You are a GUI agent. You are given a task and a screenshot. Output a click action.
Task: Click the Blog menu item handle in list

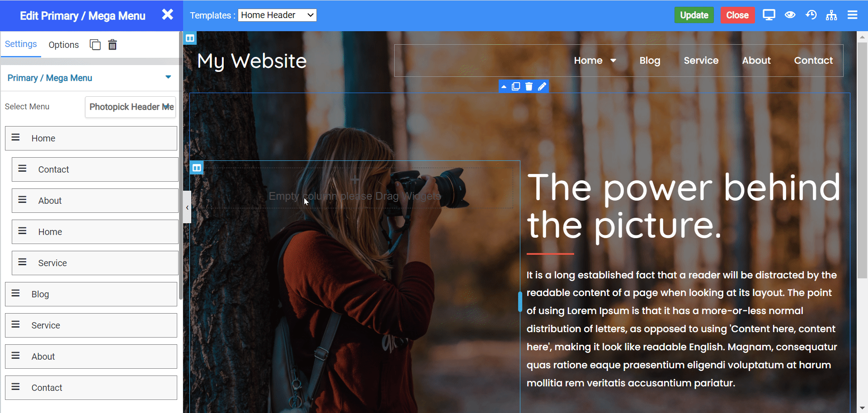[x=16, y=294]
